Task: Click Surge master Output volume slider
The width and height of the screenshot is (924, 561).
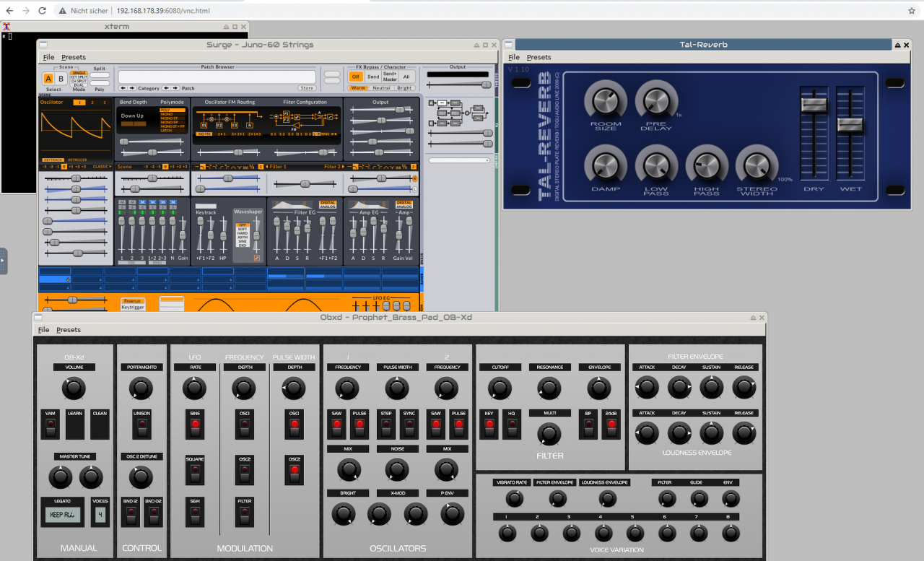Action: point(458,84)
